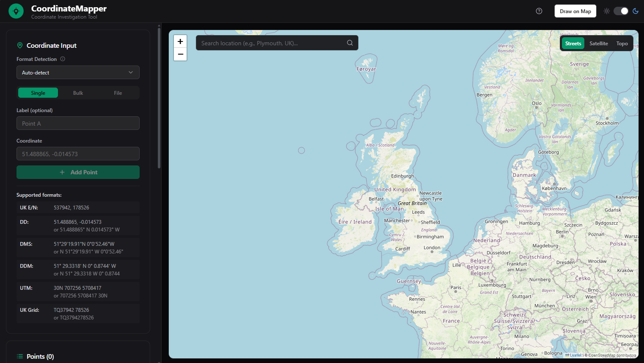The width and height of the screenshot is (644, 363).
Task: Open the help question mark icon
Action: click(539, 11)
